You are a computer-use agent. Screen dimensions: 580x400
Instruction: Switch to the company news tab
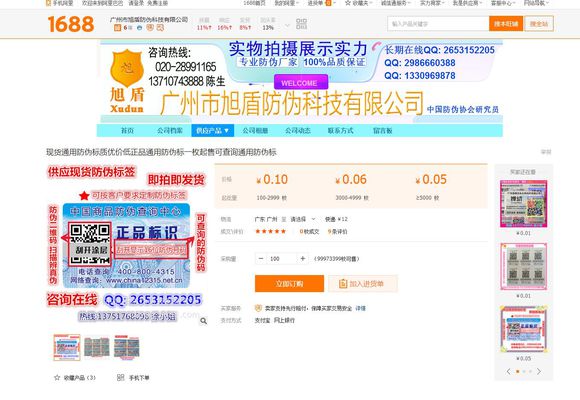pos(298,131)
